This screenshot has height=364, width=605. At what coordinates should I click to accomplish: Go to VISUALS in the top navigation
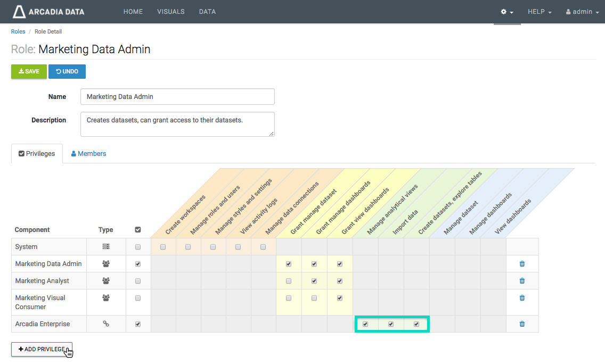(170, 12)
